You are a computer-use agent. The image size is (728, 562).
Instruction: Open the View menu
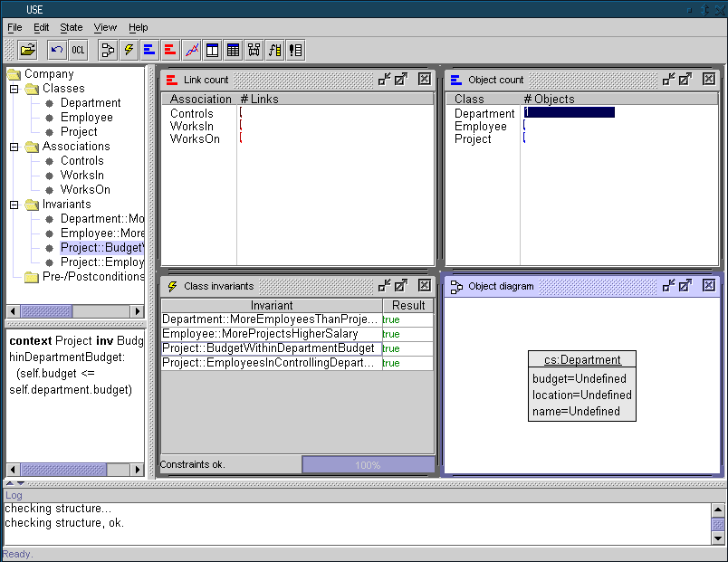click(x=105, y=28)
